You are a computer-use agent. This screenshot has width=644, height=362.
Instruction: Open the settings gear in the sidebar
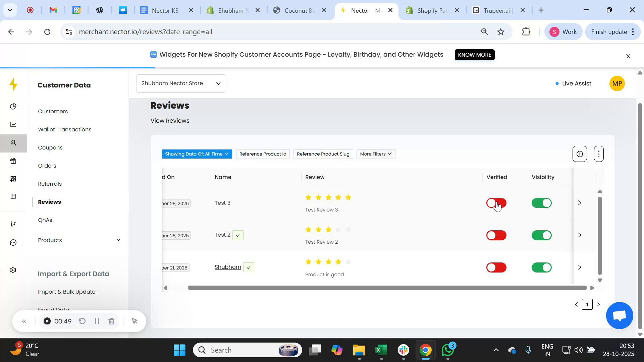[13, 270]
